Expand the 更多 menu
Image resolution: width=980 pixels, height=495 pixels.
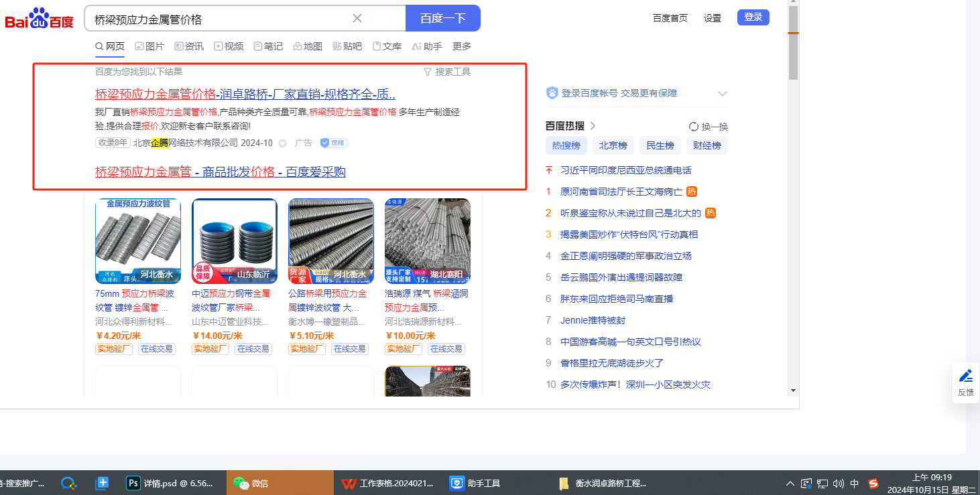click(462, 46)
